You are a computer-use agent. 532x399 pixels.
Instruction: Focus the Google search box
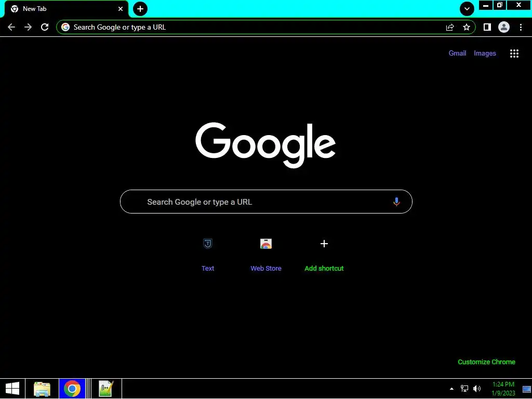(266, 202)
